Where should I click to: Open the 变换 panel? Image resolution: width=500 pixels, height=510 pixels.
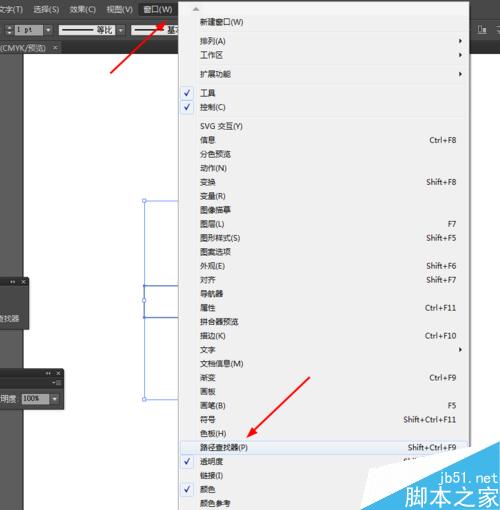click(x=324, y=182)
